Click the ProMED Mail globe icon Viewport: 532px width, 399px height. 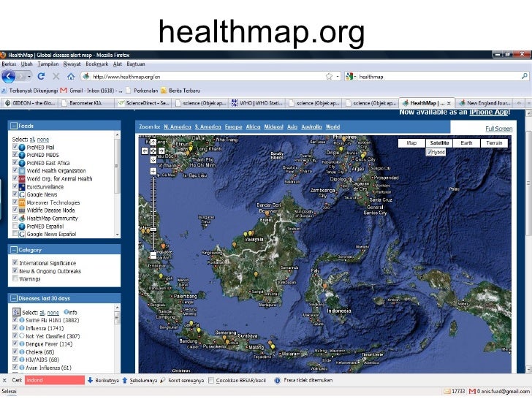22,148
